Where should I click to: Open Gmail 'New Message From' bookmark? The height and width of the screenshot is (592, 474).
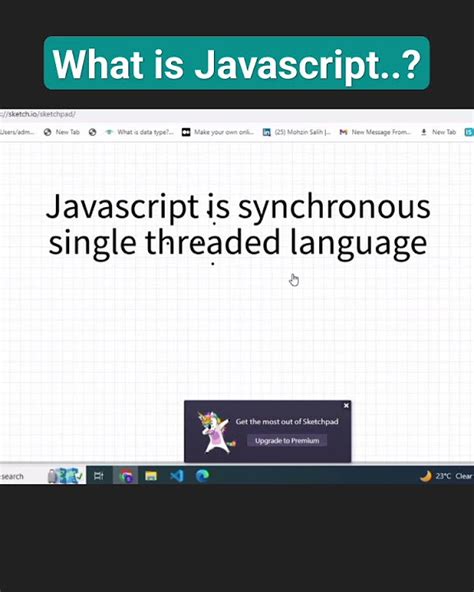(375, 132)
